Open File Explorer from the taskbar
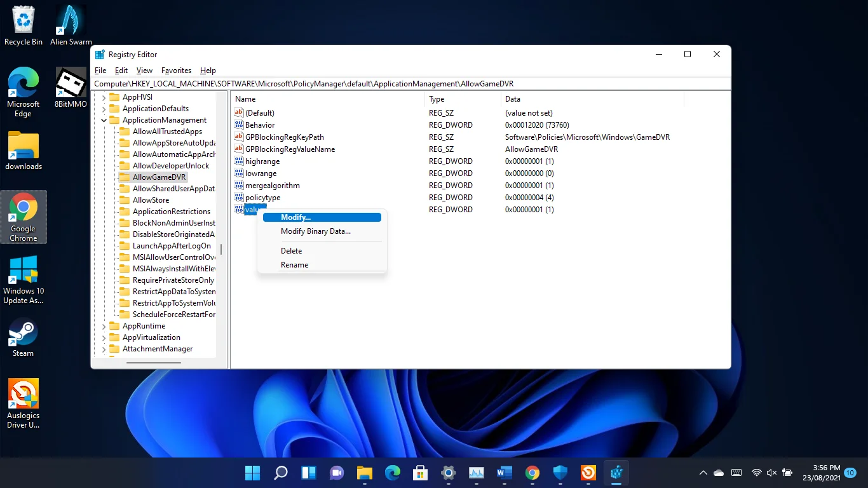The image size is (868, 488). point(364,473)
